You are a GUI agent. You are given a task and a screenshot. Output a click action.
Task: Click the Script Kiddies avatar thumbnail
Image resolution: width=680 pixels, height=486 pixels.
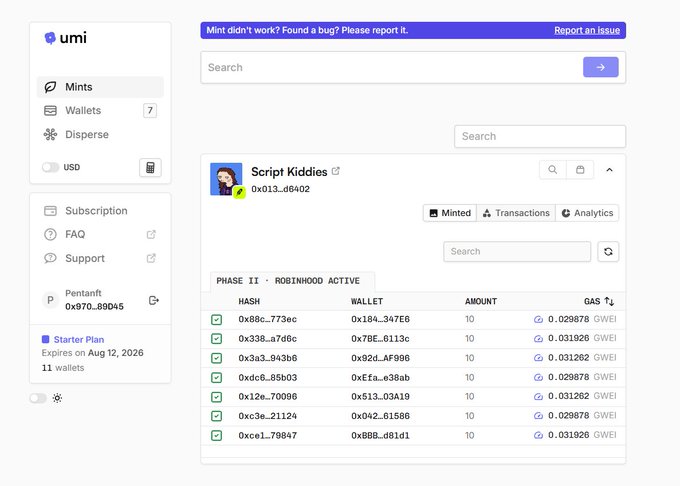point(226,179)
